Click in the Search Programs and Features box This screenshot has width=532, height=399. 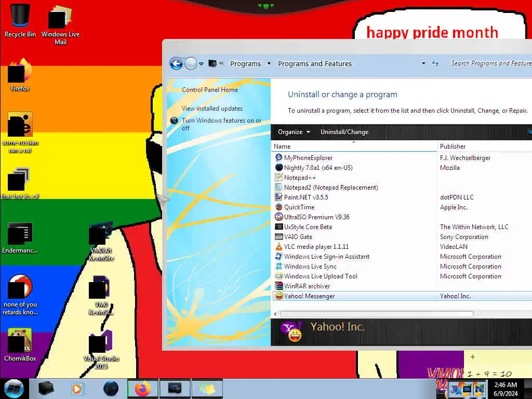point(490,63)
